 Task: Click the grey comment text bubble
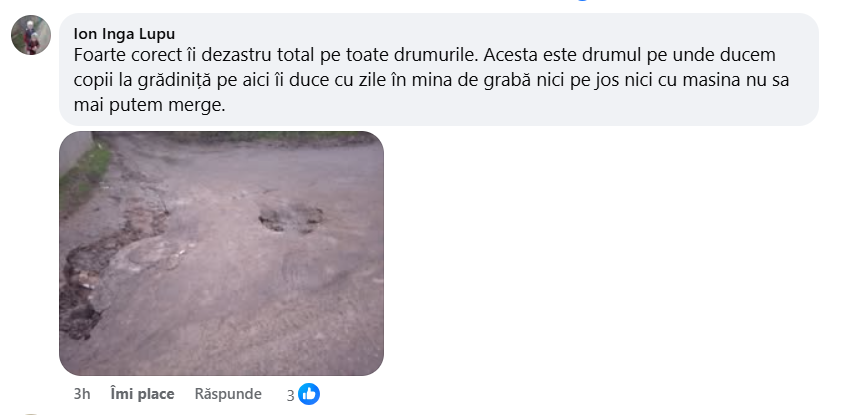click(x=438, y=69)
